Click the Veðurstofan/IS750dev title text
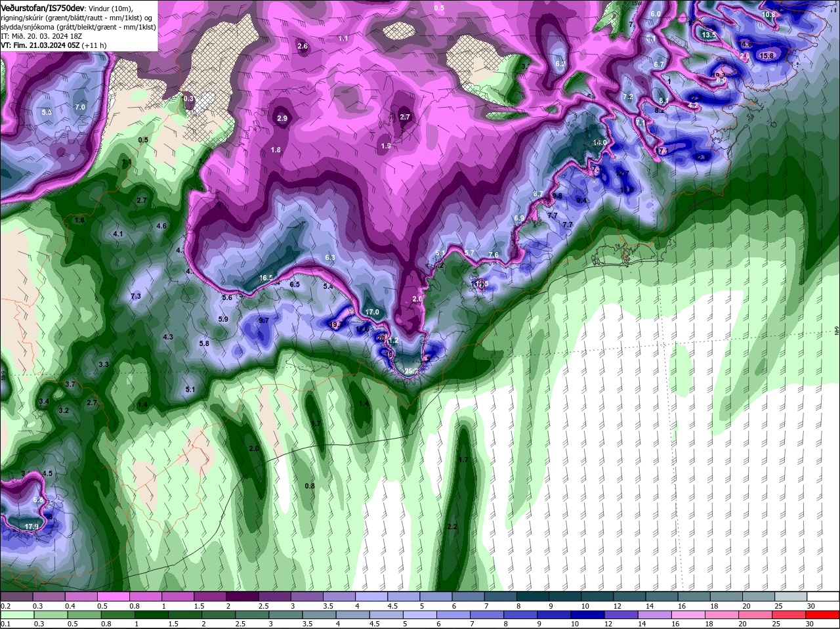840x629 pixels. pos(43,7)
